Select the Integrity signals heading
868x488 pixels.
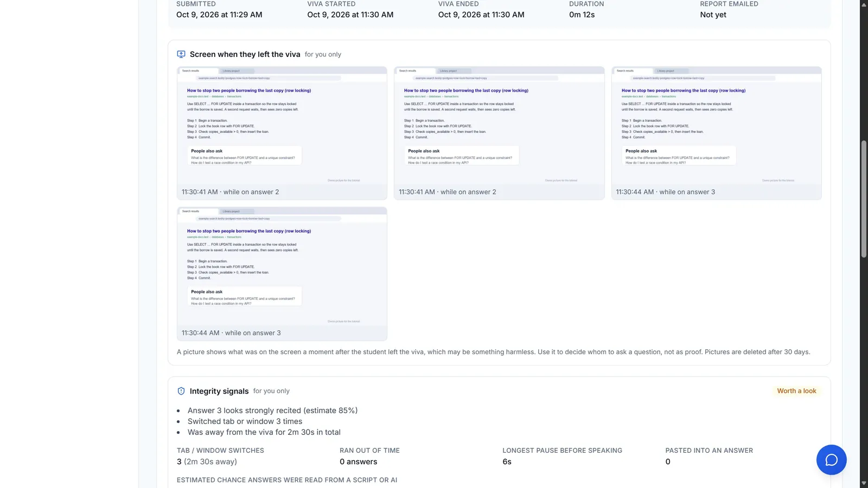219,391
